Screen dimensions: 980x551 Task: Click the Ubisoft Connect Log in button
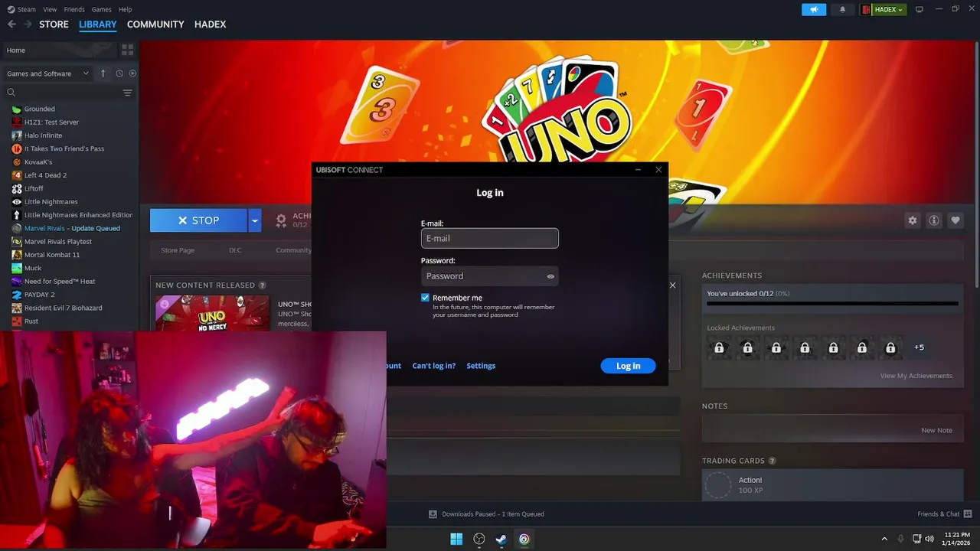point(628,366)
